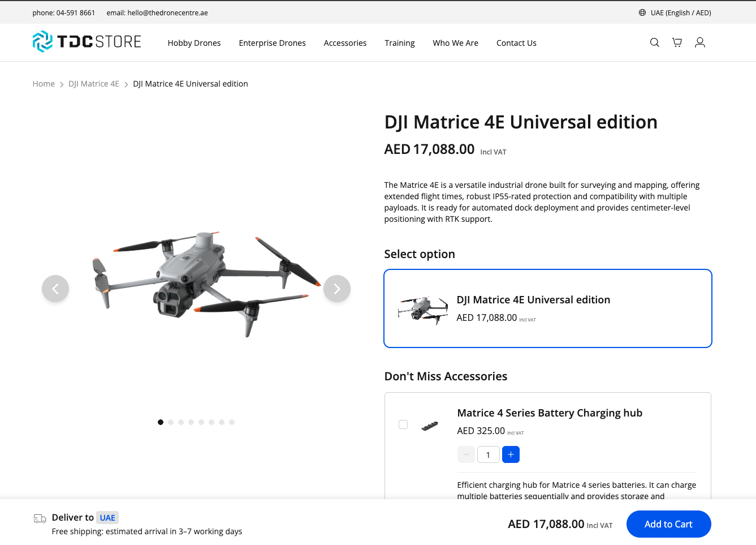756x545 pixels.
Task: Go to DJI Matrice 4E breadcrumb
Action: (94, 84)
